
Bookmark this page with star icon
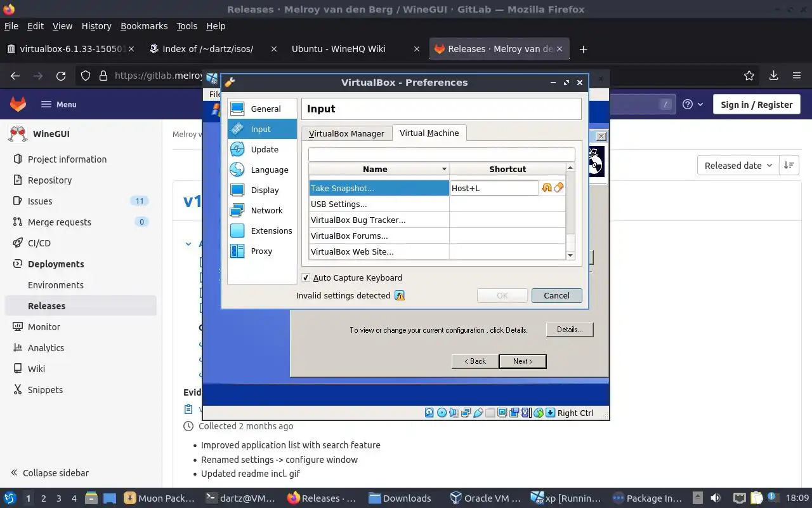(x=749, y=76)
